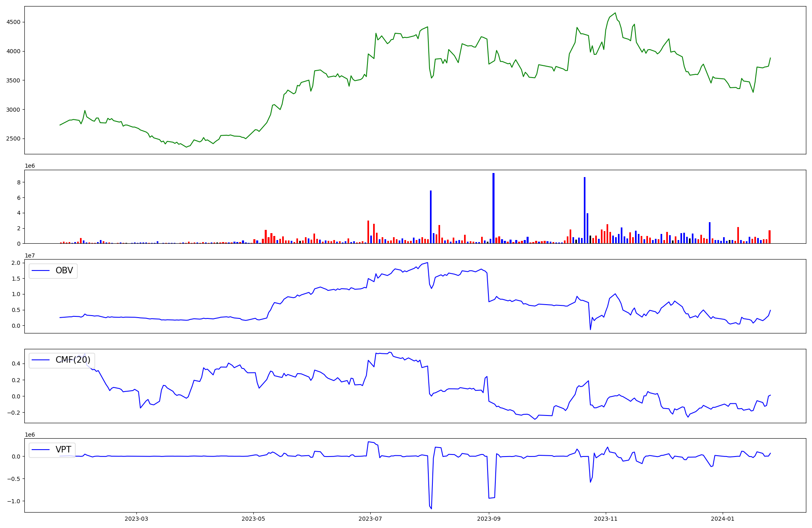Click the 2500 price axis label
Screen dimensions: 812x528
coord(13,139)
